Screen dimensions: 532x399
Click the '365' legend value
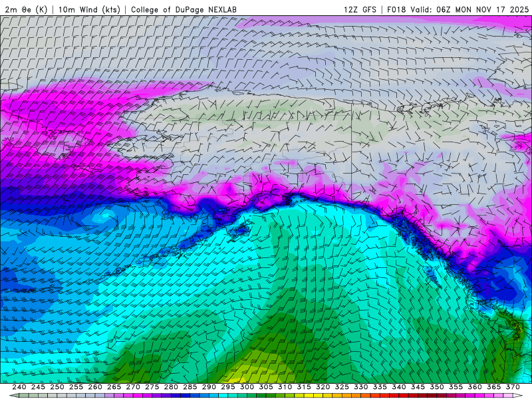coord(494,387)
